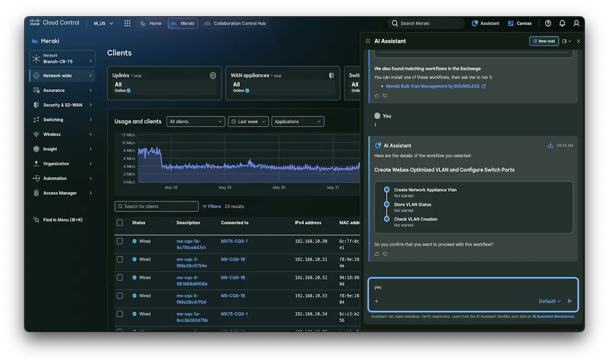Open the Canvas icon in top bar

tap(511, 23)
